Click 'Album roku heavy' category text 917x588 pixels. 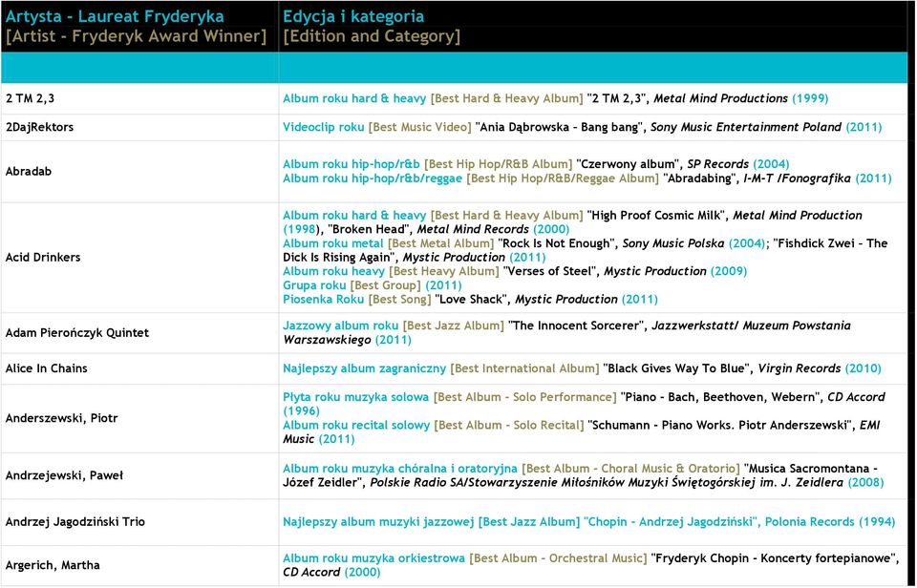tap(334, 271)
